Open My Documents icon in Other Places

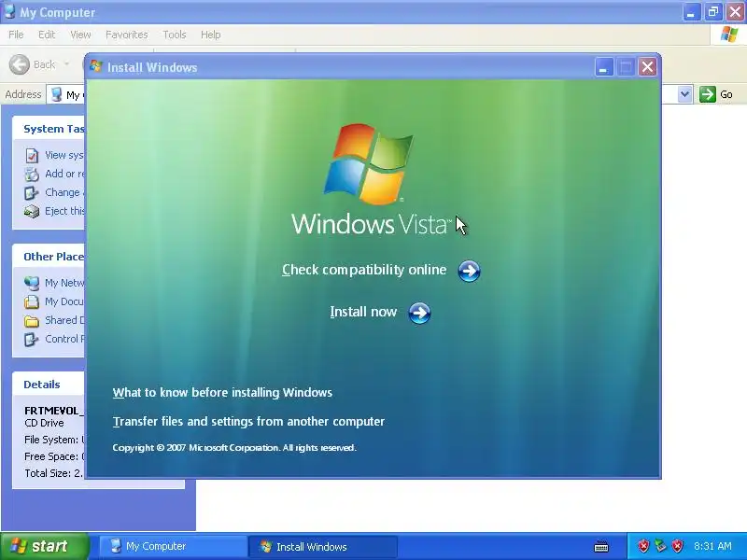pos(32,301)
